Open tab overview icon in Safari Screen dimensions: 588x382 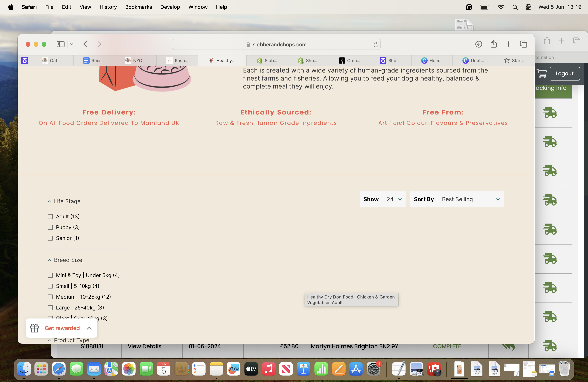(x=523, y=44)
